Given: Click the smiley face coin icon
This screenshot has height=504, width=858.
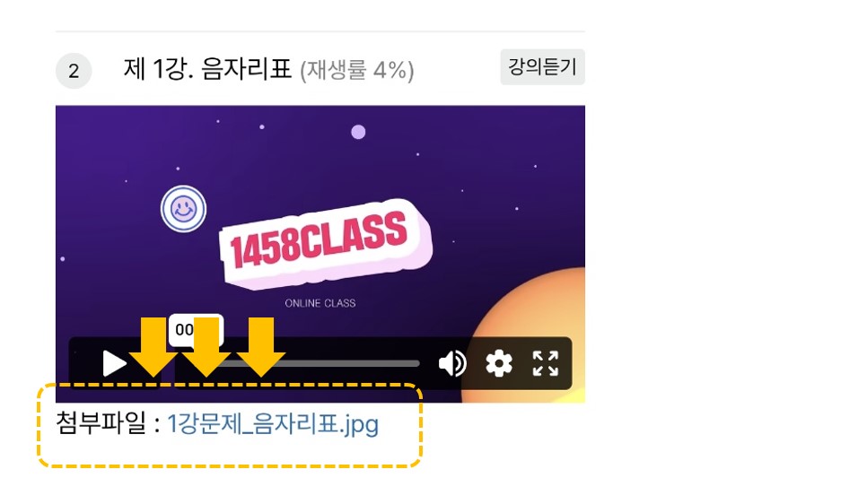Looking at the screenshot, I should click(x=183, y=209).
